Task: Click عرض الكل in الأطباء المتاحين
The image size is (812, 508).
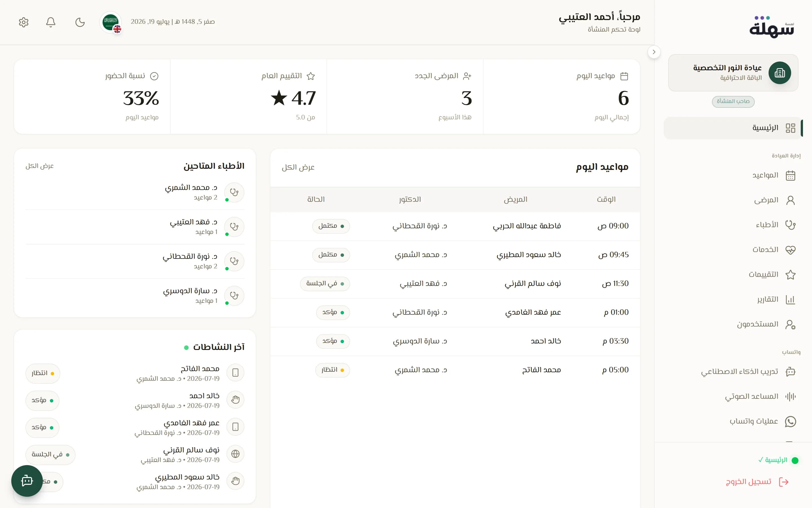Action: (x=39, y=166)
